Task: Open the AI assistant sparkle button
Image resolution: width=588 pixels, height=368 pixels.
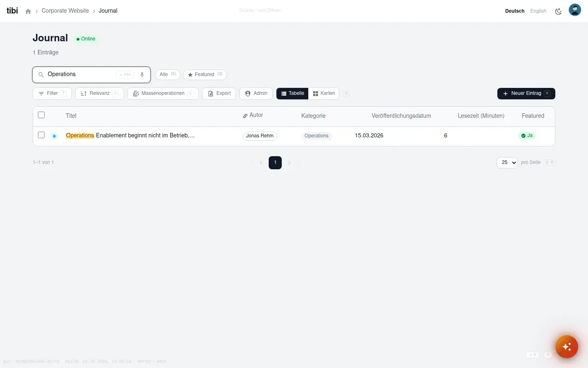Action: coord(567,347)
